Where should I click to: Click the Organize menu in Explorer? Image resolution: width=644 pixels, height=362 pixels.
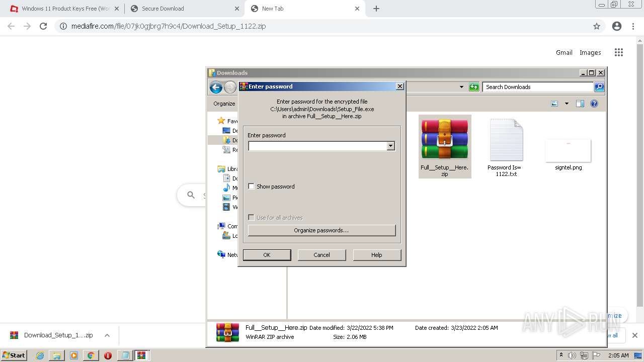pyautogui.click(x=224, y=104)
